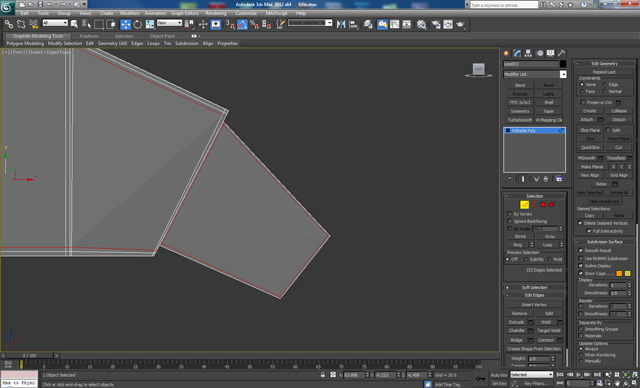Click the Mirror tool icon
This screenshot has height=388, width=640.
[341, 24]
